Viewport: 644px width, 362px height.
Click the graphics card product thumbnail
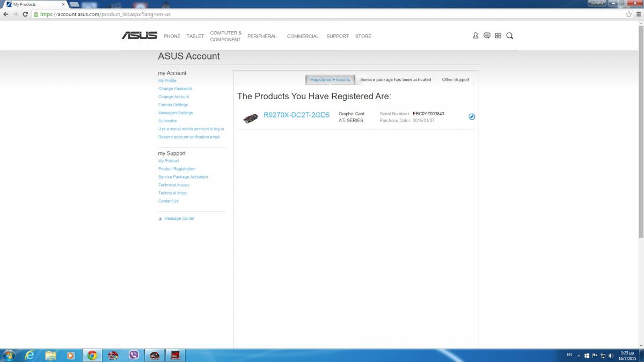251,117
